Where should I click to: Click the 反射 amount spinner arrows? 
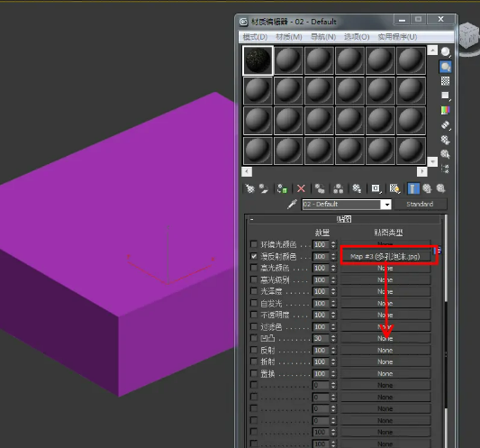coord(333,351)
